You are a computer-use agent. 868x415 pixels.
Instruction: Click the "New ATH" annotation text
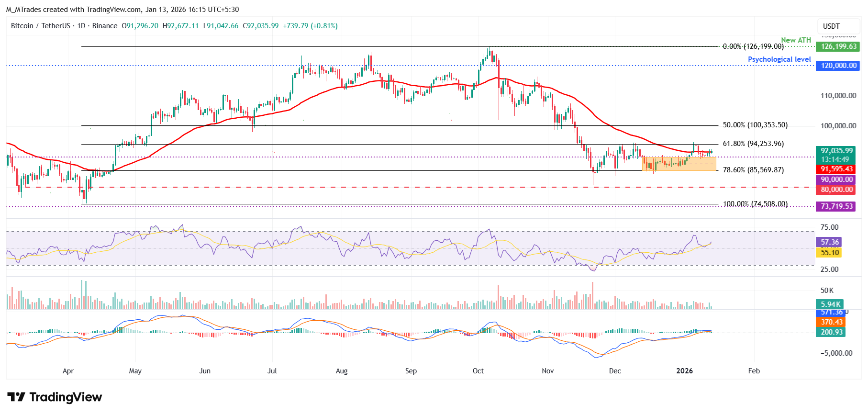(796, 40)
